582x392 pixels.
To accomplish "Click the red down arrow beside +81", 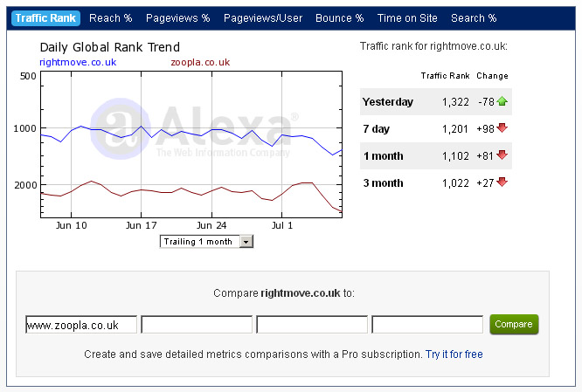I will click(x=502, y=155).
